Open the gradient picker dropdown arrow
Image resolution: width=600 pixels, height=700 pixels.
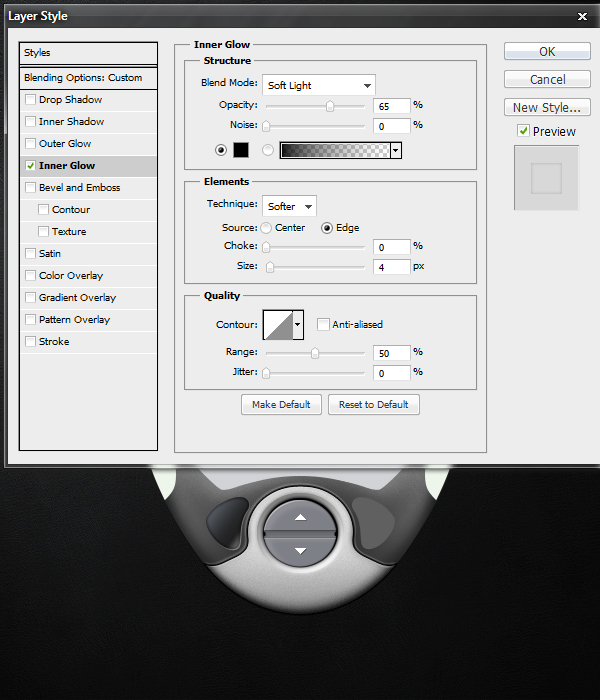pos(396,150)
